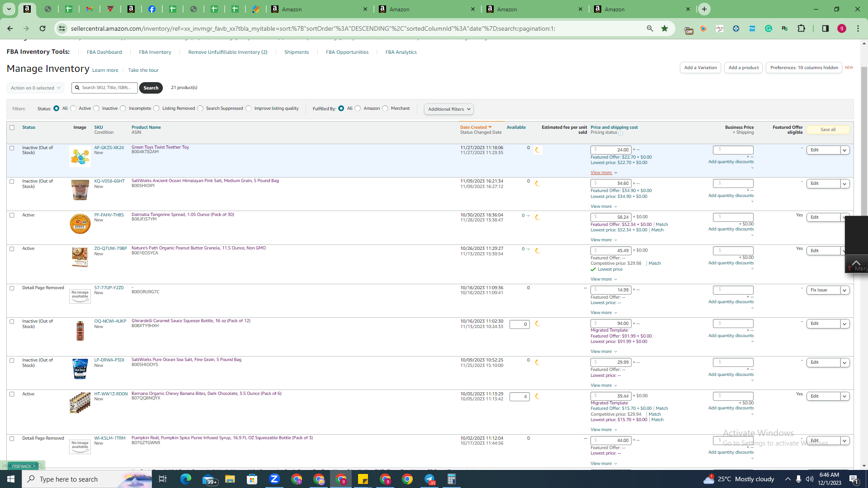Image resolution: width=868 pixels, height=488 pixels.
Task: Open FBA Opportunities
Action: 347,52
